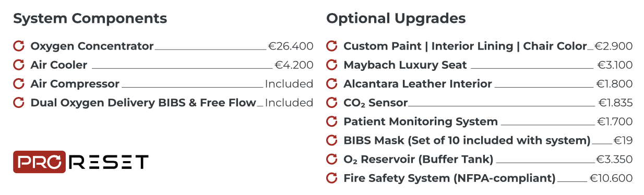Image resolution: width=644 pixels, height=195 pixels.
Task: Click the CO₂ Sensor bullet icon
Action: click(x=331, y=103)
